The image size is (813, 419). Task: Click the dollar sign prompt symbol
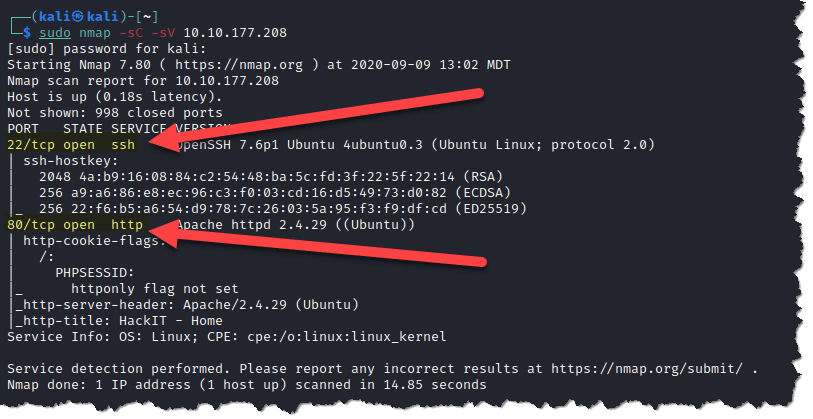27,33
